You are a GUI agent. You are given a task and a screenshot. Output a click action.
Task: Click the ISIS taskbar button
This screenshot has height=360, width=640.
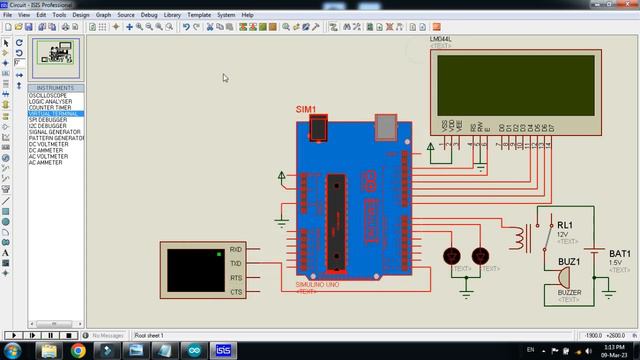223,351
